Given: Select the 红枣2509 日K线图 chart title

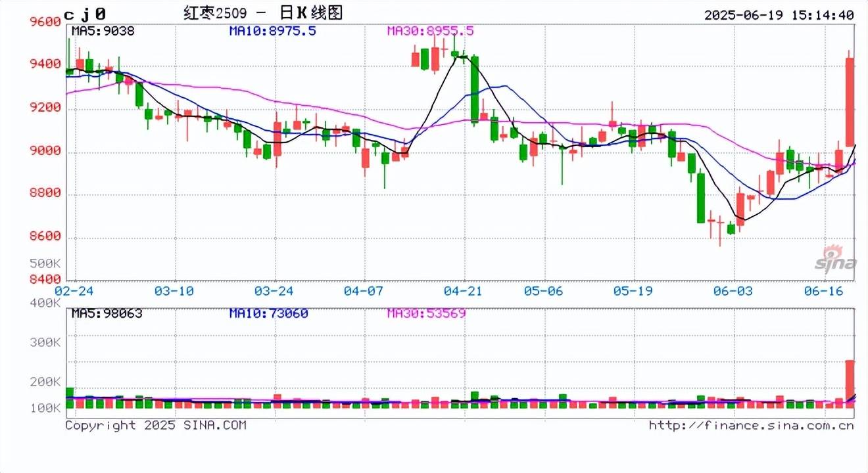Looking at the screenshot, I should click(x=262, y=12).
